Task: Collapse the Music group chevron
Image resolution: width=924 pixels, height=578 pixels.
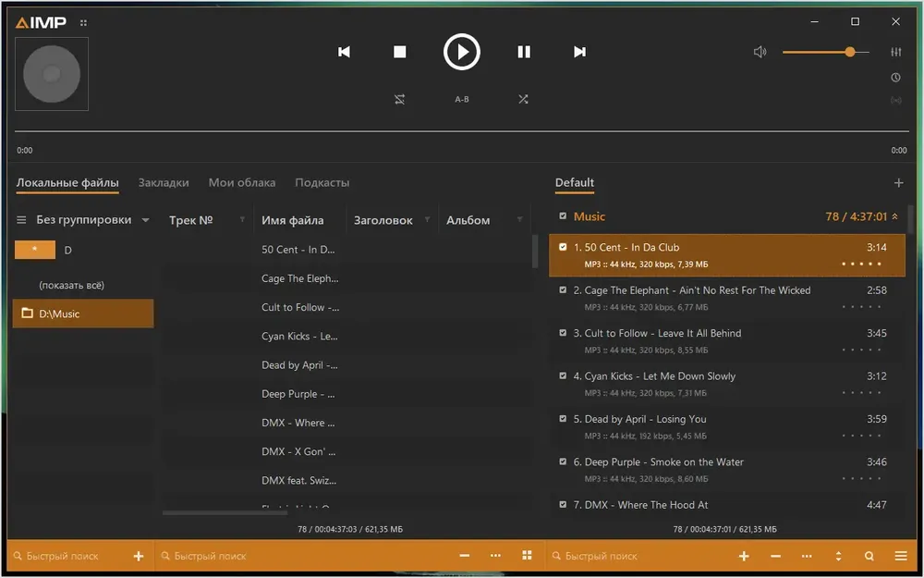Action: [895, 216]
